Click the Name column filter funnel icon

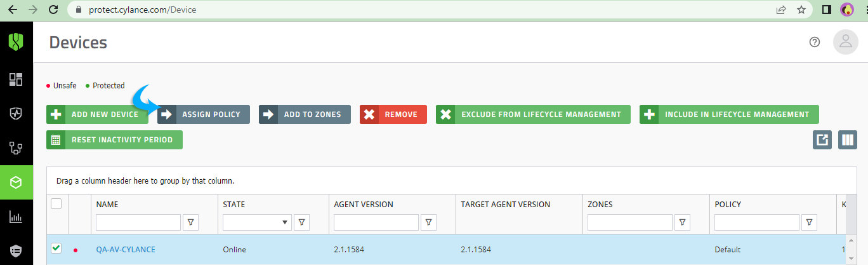[190, 222]
